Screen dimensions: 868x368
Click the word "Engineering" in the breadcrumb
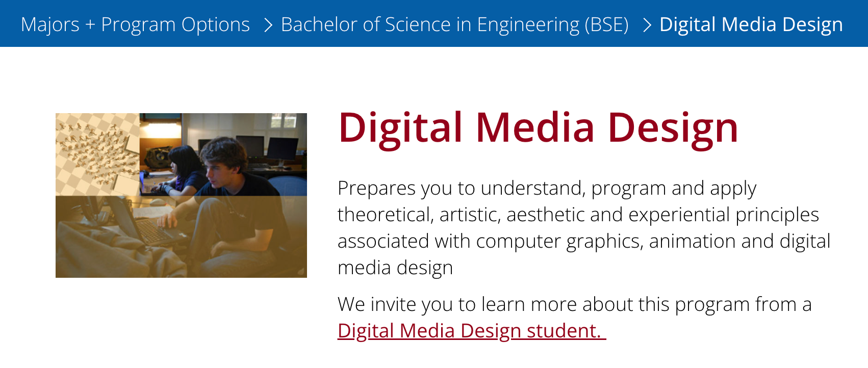click(528, 24)
